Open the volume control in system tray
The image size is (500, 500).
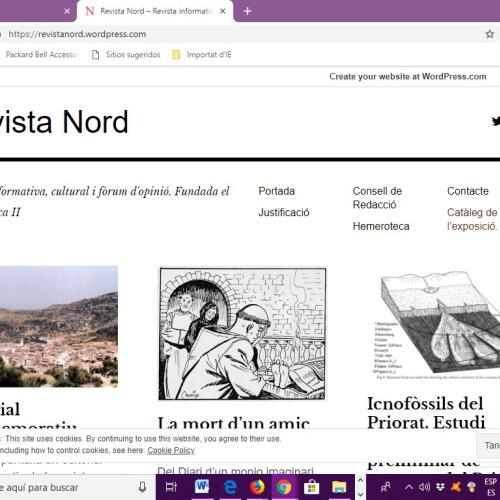pyautogui.click(x=424, y=487)
